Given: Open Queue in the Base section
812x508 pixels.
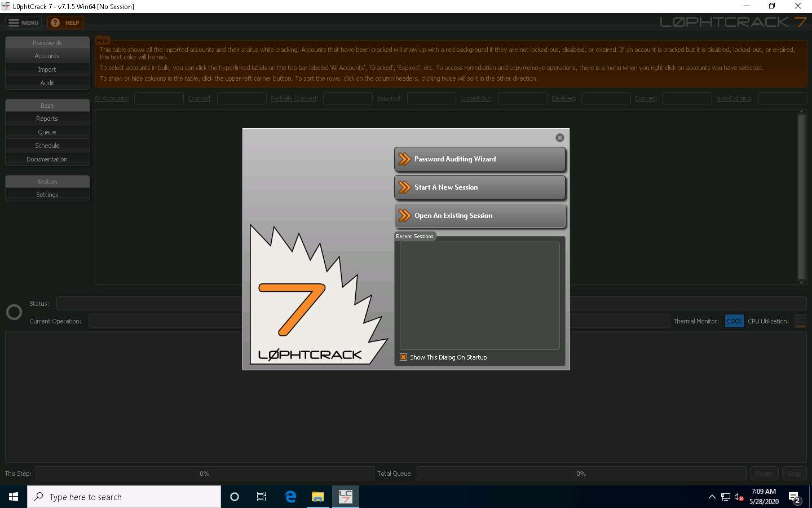Looking at the screenshot, I should pos(47,132).
